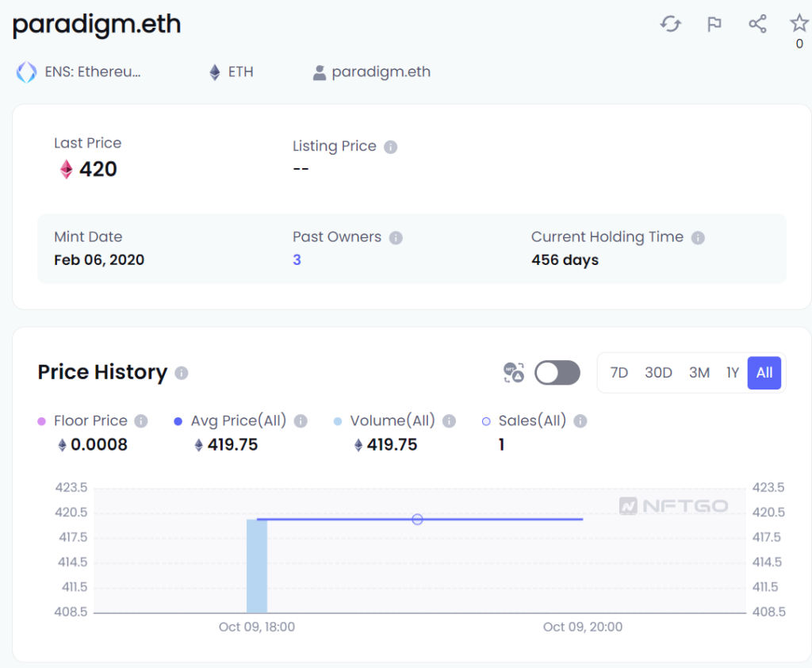Show info for Sales(All)
The width and height of the screenshot is (812, 668).
(580, 420)
